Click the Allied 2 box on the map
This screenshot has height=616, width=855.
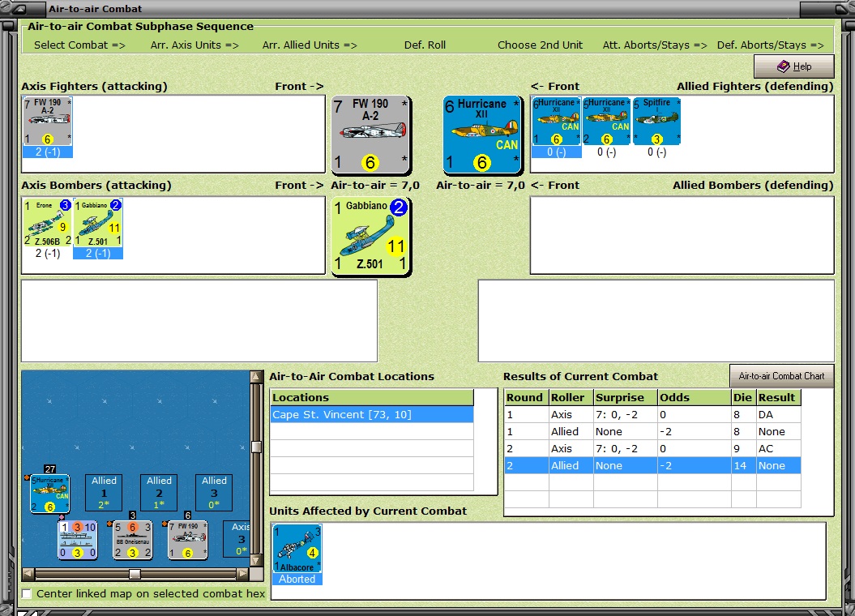(x=159, y=493)
